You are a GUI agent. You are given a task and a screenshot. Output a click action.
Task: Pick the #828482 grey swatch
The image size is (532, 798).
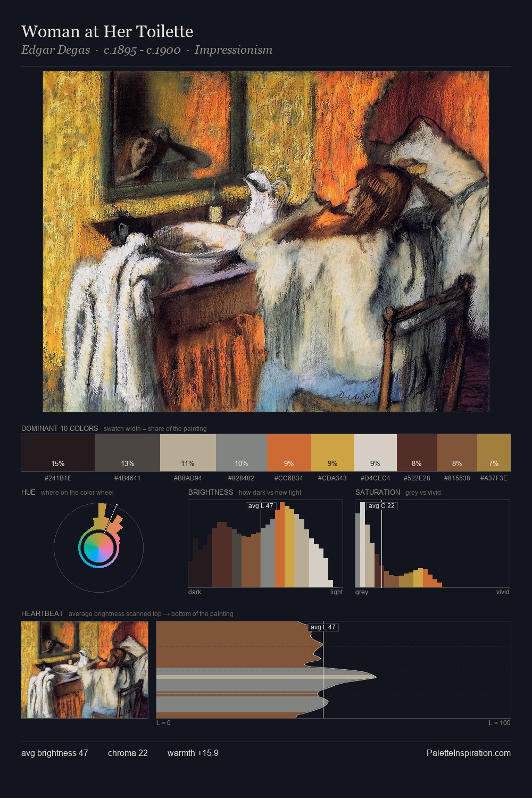[x=242, y=453]
